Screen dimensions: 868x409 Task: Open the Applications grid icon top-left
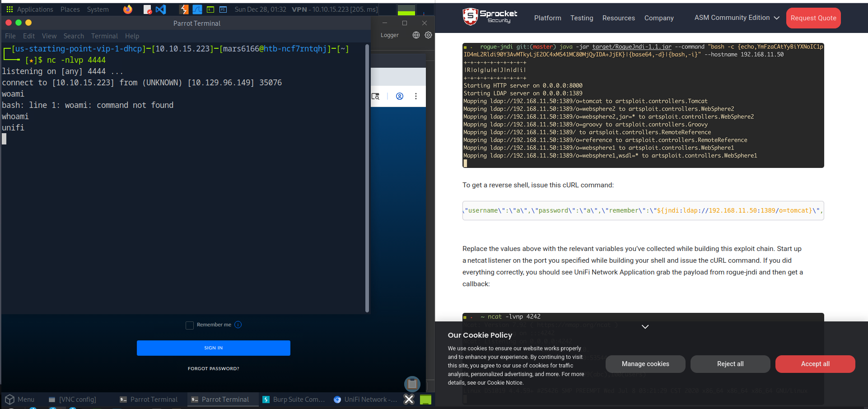coord(9,9)
